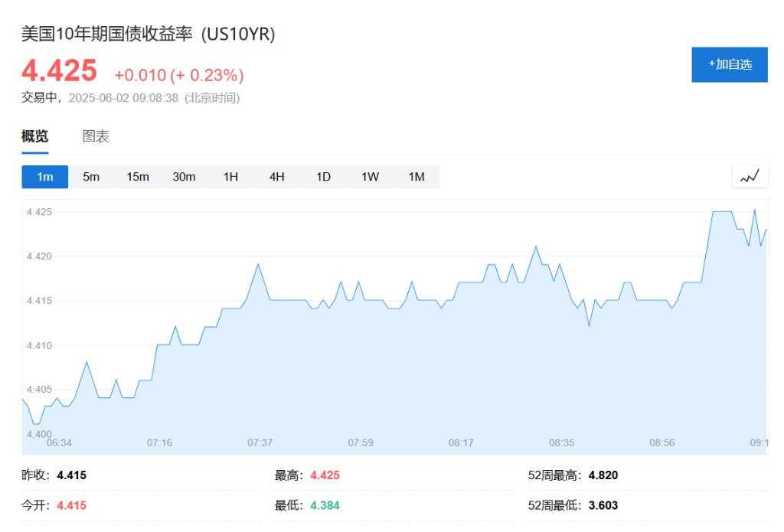Click the 08:56 time axis label
Viewport: 784px width, 532px height.
(662, 442)
